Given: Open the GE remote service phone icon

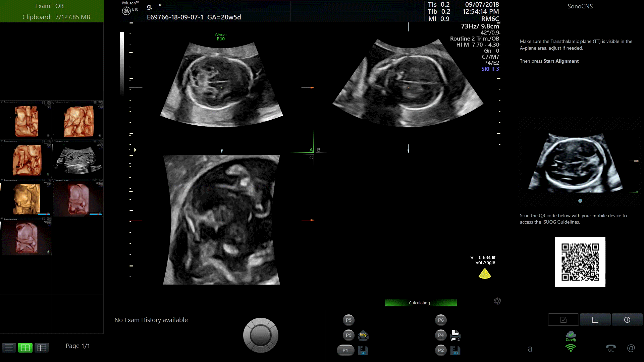Looking at the screenshot, I should [x=611, y=349].
